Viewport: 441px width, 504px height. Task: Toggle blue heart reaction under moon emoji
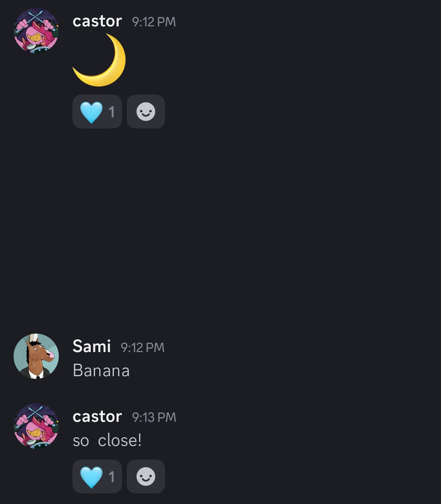(x=92, y=112)
